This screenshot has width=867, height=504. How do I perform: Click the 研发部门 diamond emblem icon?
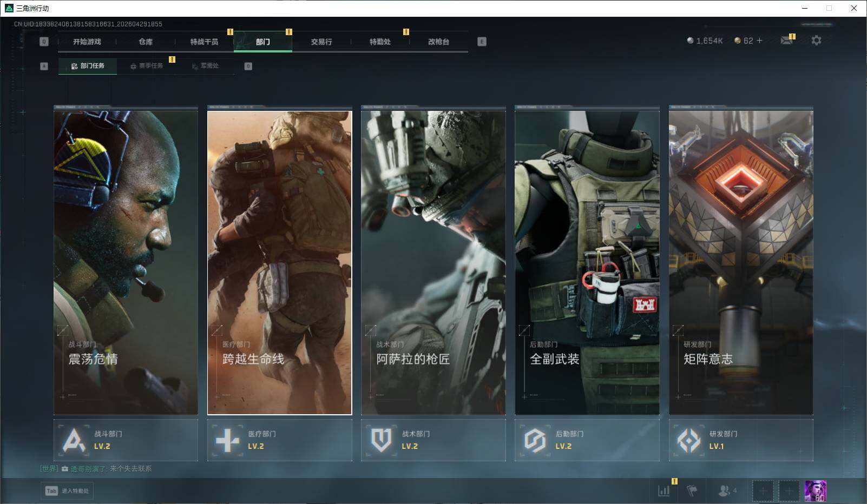pyautogui.click(x=689, y=440)
